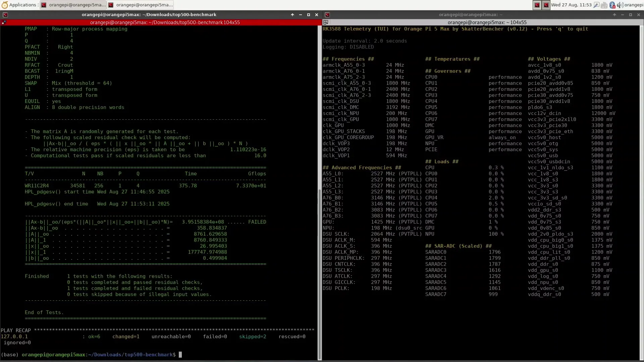Click the shell prompt cursor in left terminal

pos(180,355)
